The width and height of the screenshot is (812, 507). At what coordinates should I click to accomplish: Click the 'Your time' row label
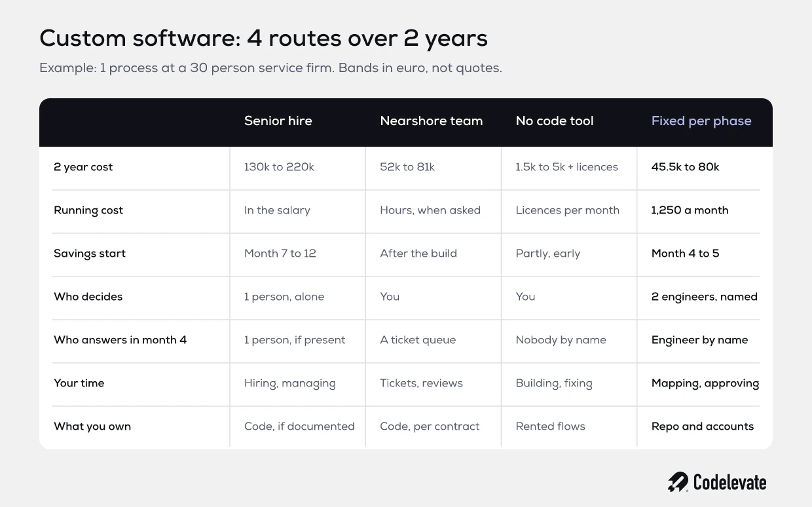click(79, 383)
